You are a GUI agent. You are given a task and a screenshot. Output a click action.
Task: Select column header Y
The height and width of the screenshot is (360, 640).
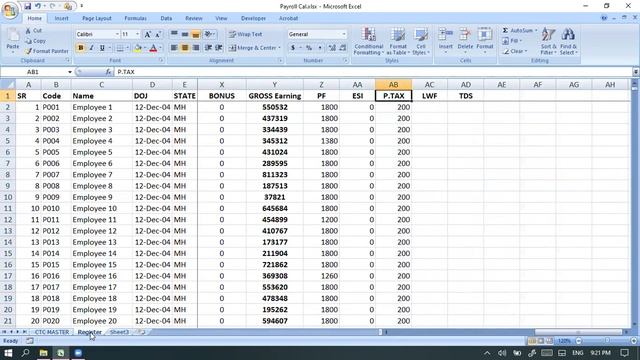coord(275,84)
